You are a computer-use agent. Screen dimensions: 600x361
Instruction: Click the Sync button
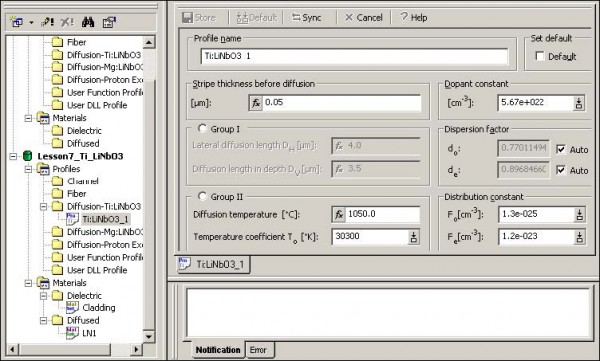tap(307, 18)
